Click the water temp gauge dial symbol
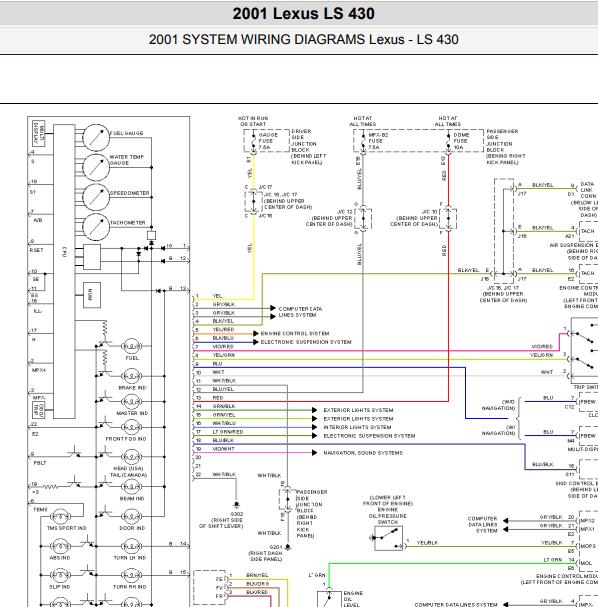Screen dimensions: 598x607 click(96, 167)
